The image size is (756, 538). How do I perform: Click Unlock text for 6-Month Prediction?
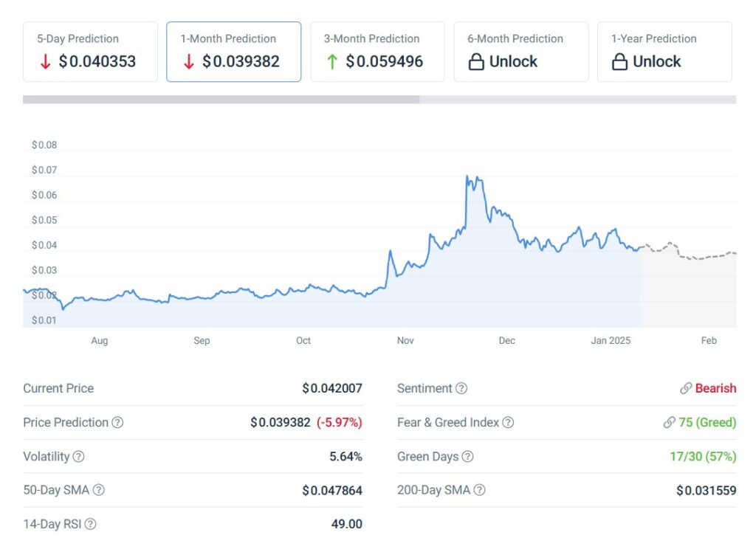tap(513, 62)
